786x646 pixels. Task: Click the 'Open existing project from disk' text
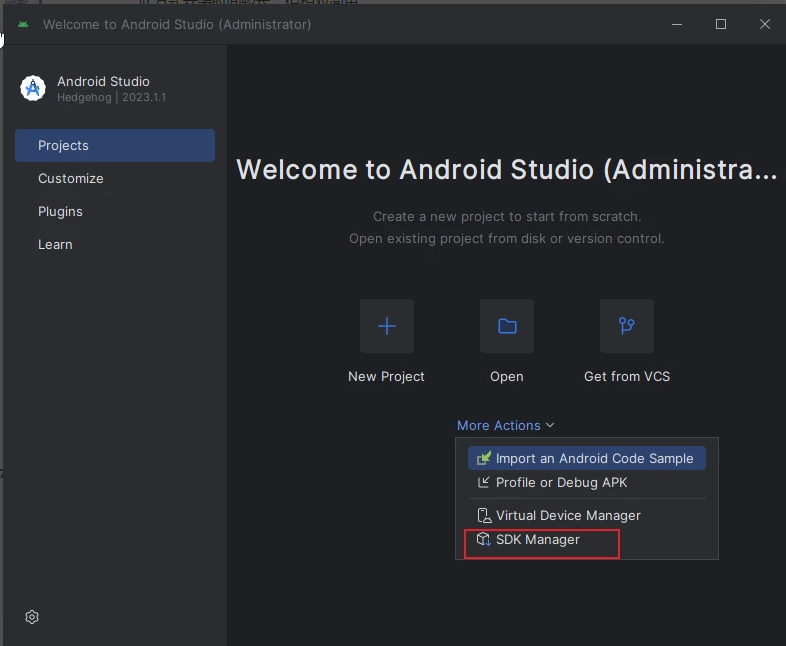point(507,239)
